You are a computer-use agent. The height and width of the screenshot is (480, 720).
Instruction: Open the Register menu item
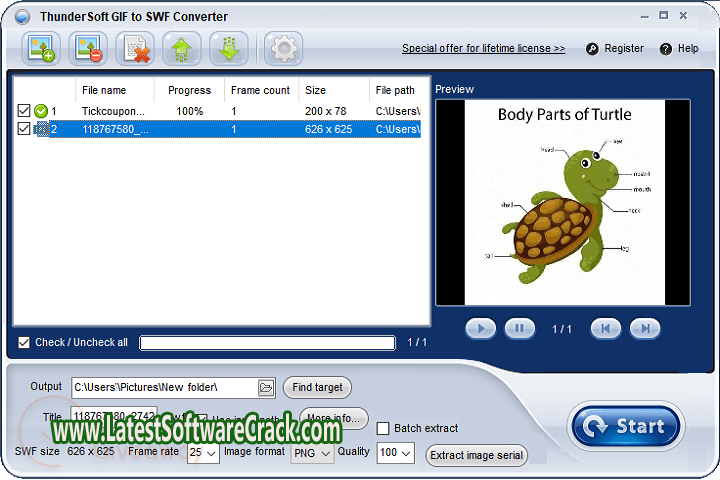click(615, 48)
